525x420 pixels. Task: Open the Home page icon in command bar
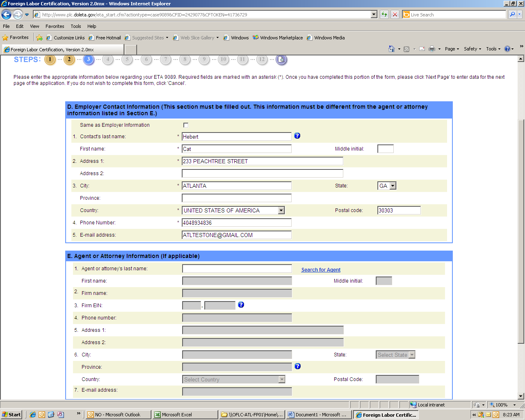click(x=392, y=49)
